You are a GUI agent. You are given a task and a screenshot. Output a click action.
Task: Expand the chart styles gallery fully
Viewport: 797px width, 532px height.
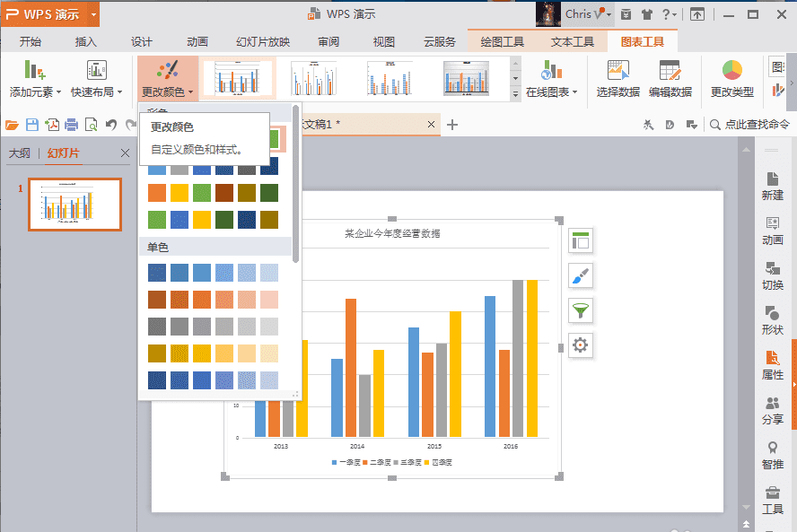coord(515,94)
